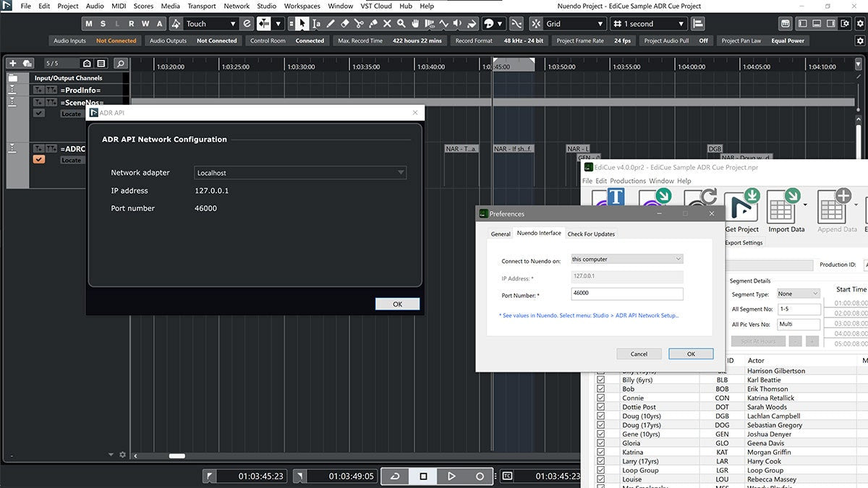Click horizontal zoom scrollbar handle under timeline
Image resolution: width=868 pixels, height=488 pixels.
pos(176,455)
